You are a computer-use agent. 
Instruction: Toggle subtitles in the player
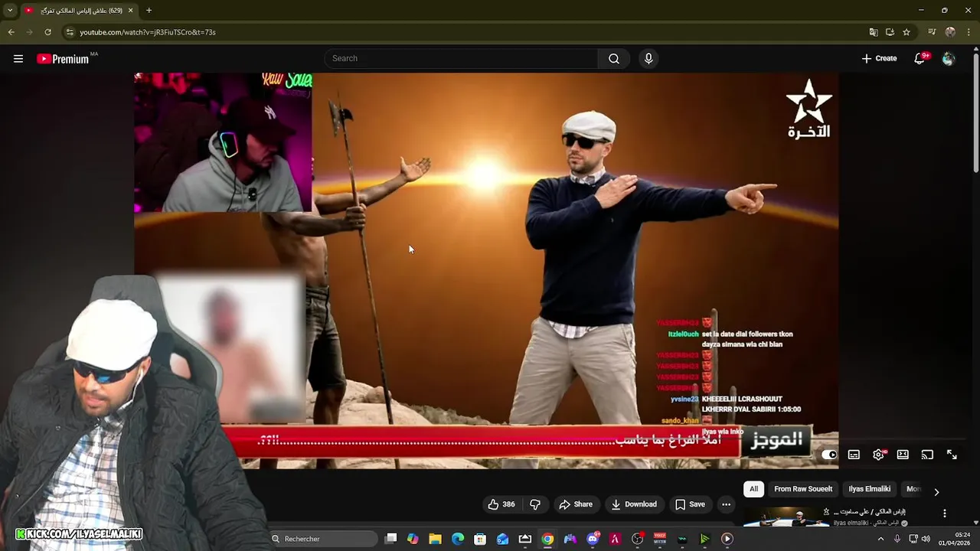pyautogui.click(x=854, y=455)
